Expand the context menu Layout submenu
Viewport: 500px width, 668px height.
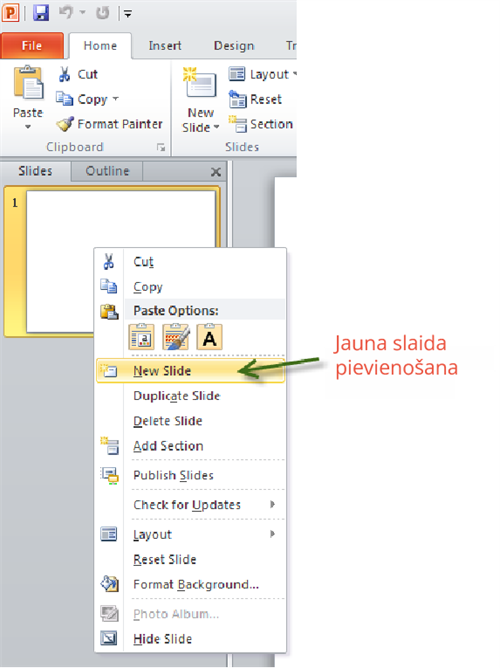(190, 534)
